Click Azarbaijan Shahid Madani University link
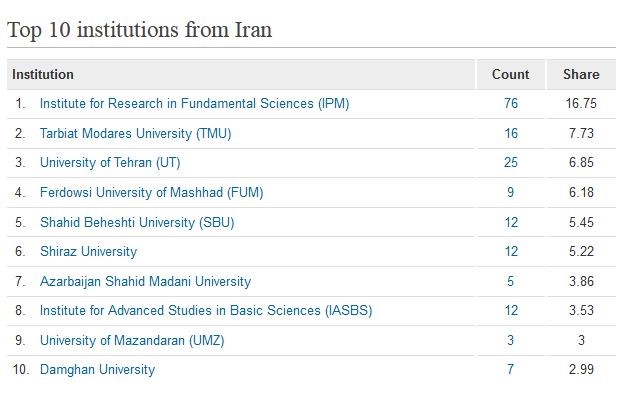629x398 pixels. coord(146,281)
